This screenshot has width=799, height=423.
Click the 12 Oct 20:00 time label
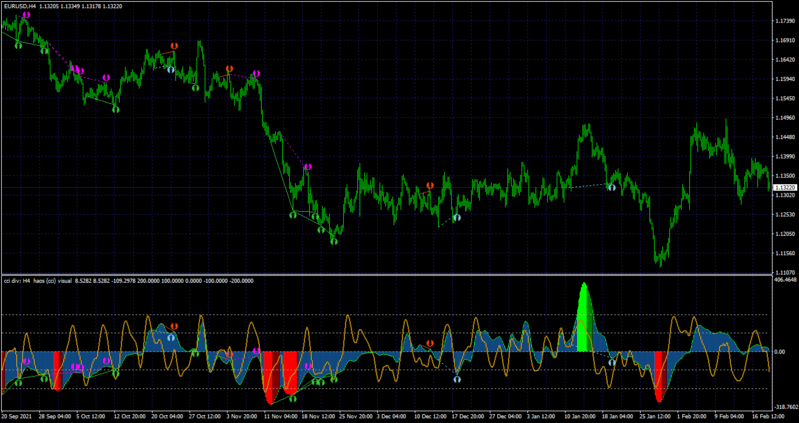[x=128, y=416]
